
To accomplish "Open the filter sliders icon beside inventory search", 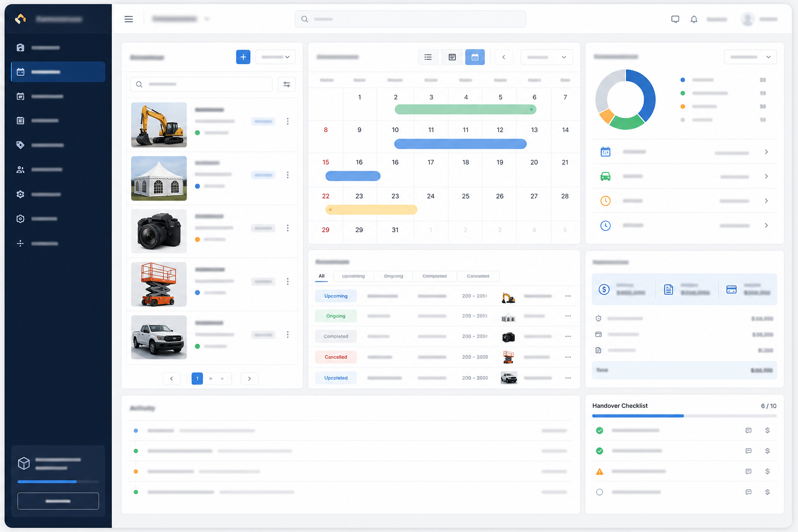I will (287, 84).
